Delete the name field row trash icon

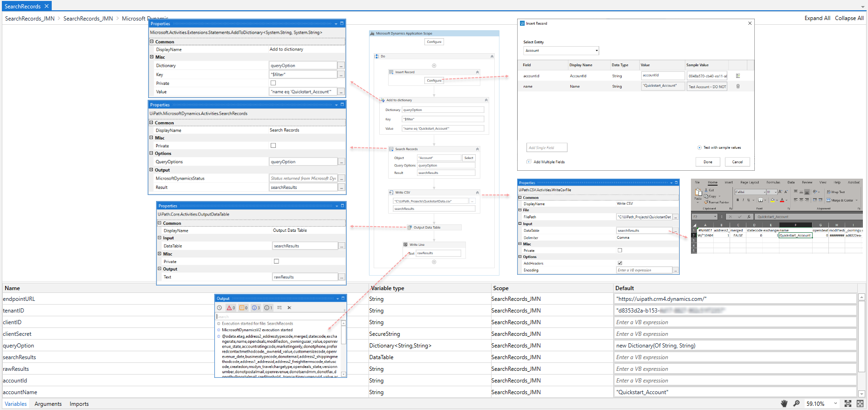[x=738, y=86]
